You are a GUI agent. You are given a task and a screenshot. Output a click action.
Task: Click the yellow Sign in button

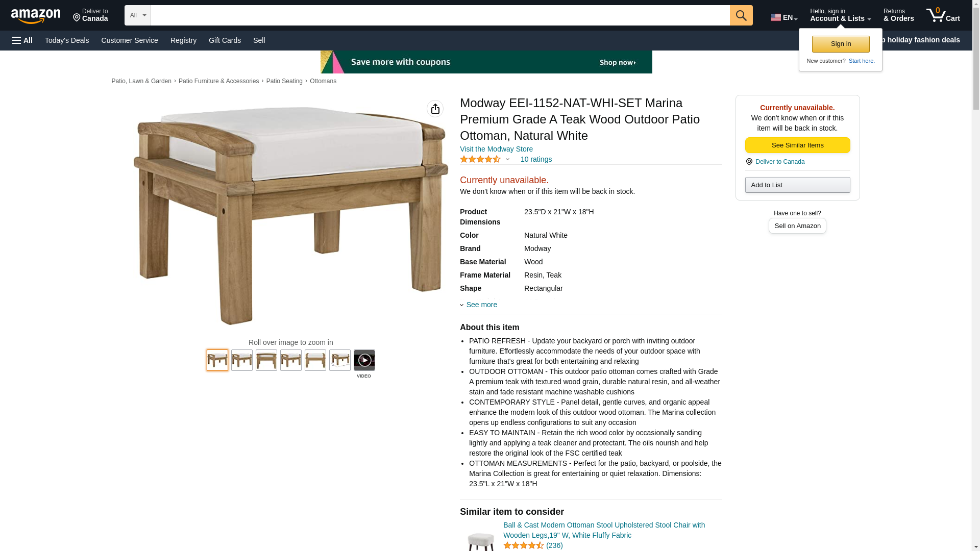(x=841, y=44)
